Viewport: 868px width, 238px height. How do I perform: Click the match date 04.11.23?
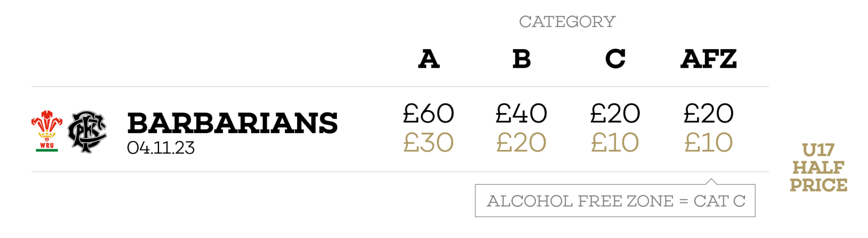pos(160,148)
